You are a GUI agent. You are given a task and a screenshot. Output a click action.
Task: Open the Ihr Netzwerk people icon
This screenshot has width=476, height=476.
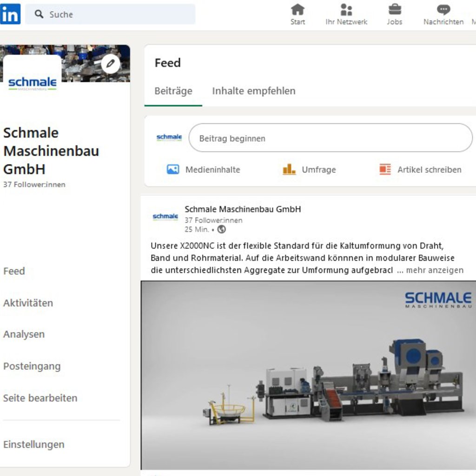click(x=346, y=9)
